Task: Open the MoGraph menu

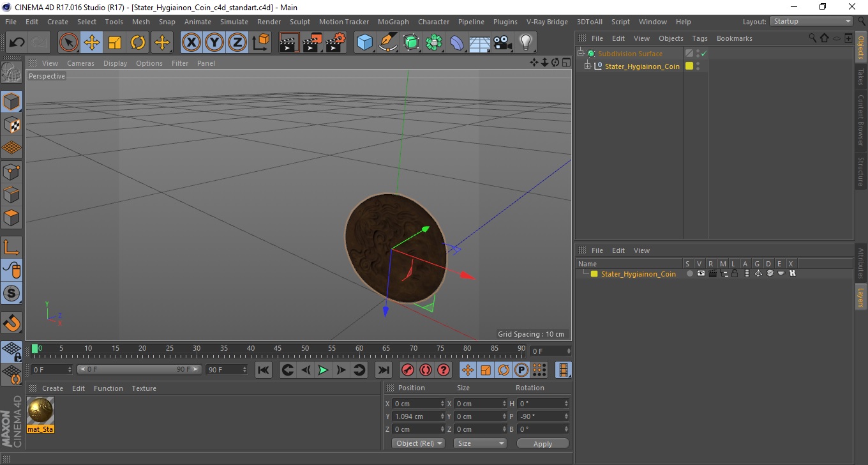Action: (x=393, y=22)
